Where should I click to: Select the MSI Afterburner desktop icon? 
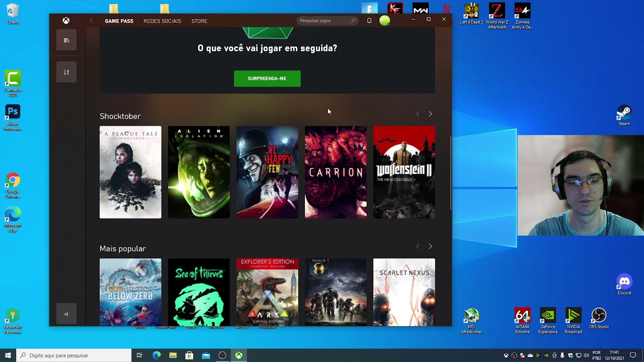pos(471,321)
